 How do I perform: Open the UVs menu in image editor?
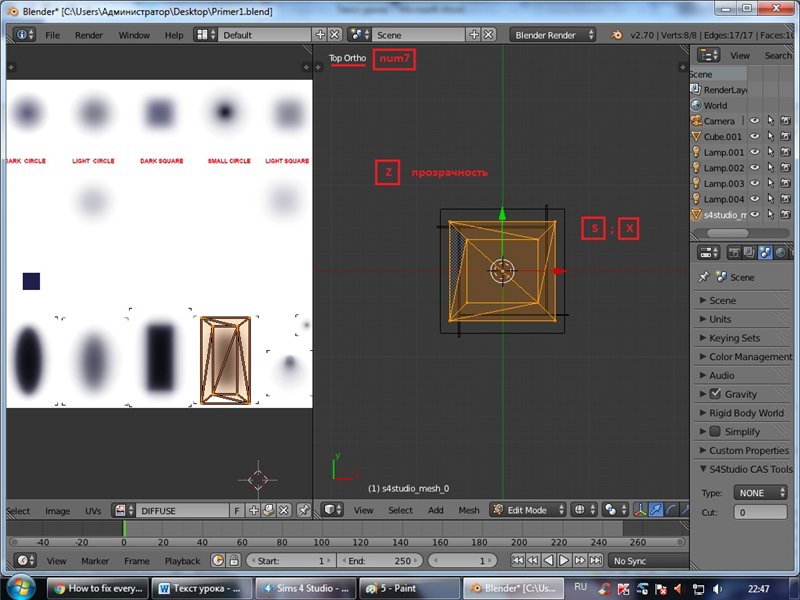(92, 511)
